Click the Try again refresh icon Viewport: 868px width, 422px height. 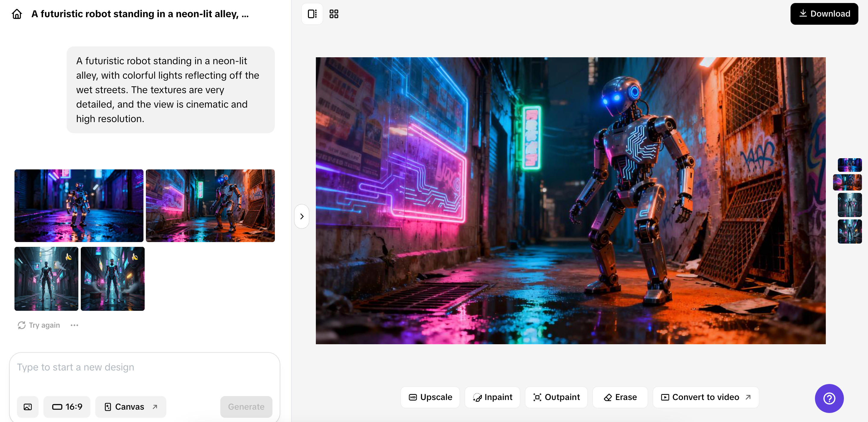point(21,325)
